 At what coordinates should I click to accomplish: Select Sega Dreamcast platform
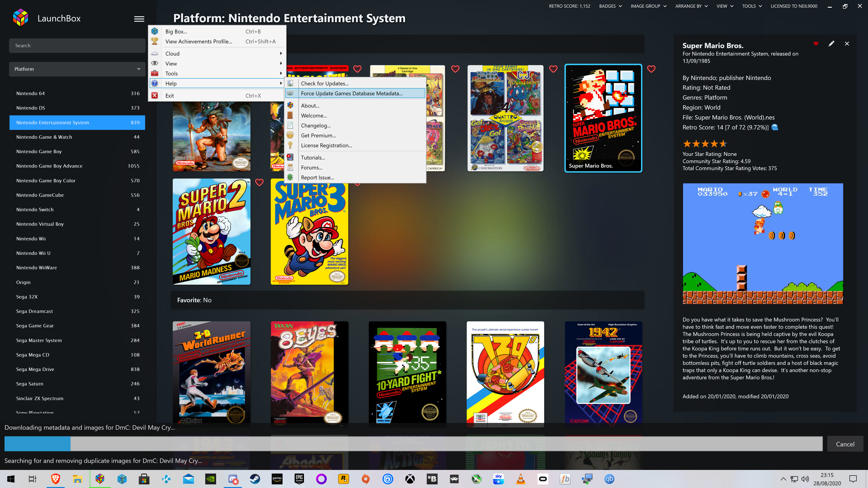click(x=77, y=311)
